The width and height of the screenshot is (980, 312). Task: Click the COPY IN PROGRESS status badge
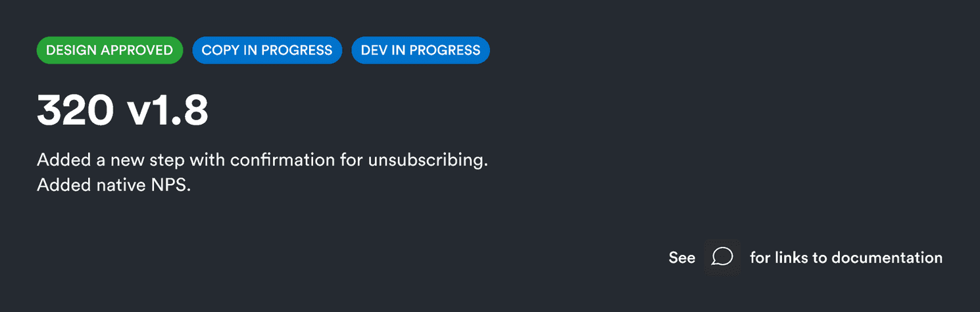(266, 50)
